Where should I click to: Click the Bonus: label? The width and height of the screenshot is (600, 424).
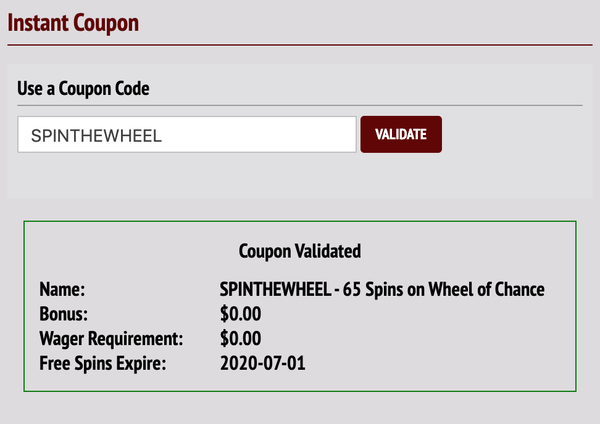coord(65,313)
